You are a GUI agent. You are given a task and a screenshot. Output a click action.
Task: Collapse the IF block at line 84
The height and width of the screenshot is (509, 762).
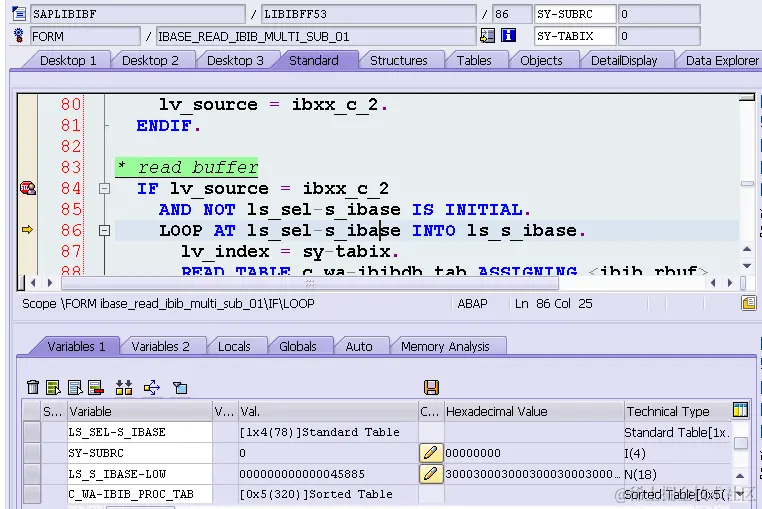click(x=104, y=188)
